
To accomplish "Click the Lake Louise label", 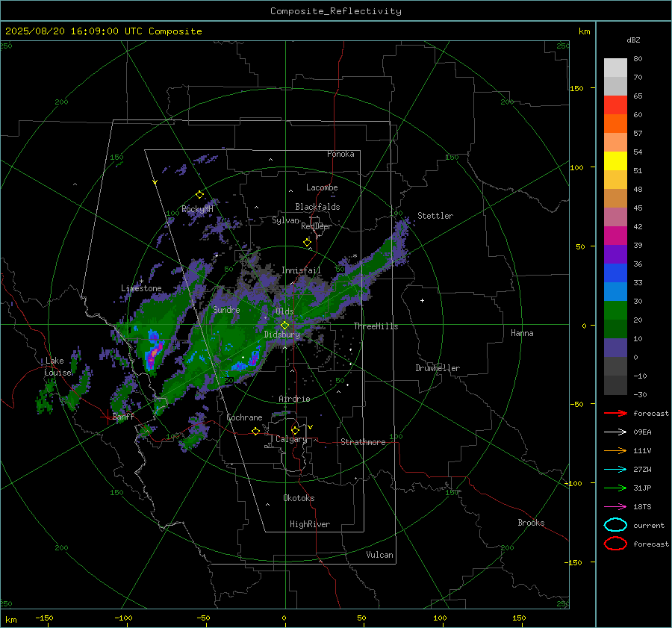I will point(57,367).
